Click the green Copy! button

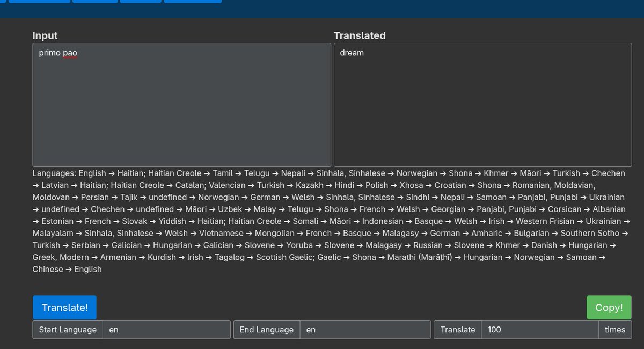click(x=609, y=308)
